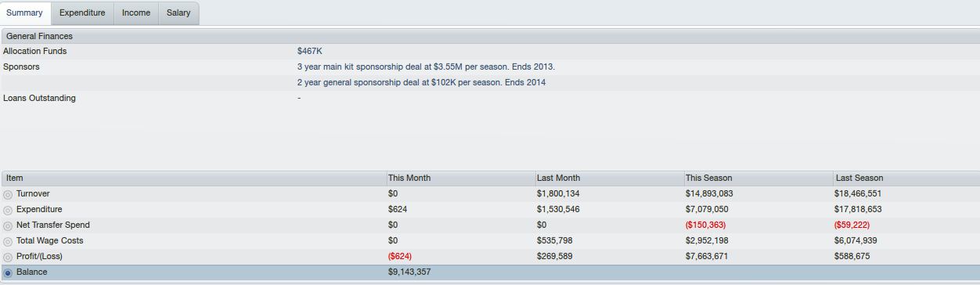The height and width of the screenshot is (285, 980).
Task: Open the Salary tab
Action: point(178,13)
